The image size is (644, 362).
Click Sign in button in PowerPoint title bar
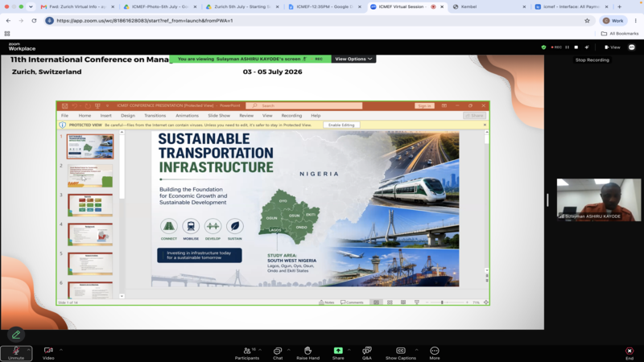pyautogui.click(x=424, y=106)
